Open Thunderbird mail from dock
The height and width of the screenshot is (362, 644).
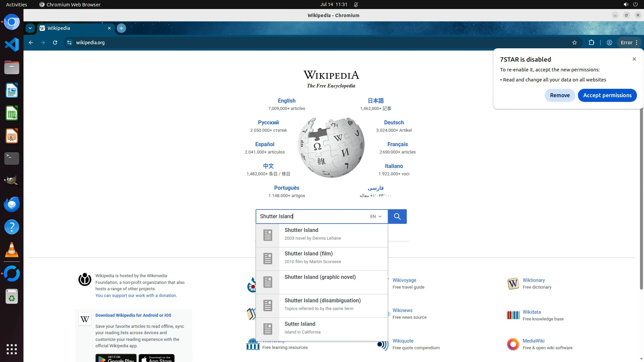[12, 204]
